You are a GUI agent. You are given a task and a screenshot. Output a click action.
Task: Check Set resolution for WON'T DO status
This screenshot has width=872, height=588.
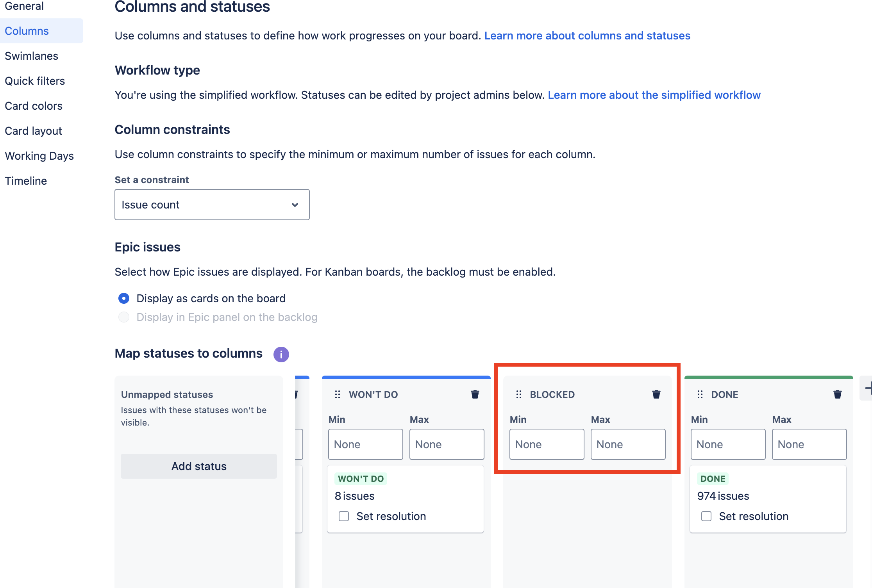pyautogui.click(x=344, y=516)
